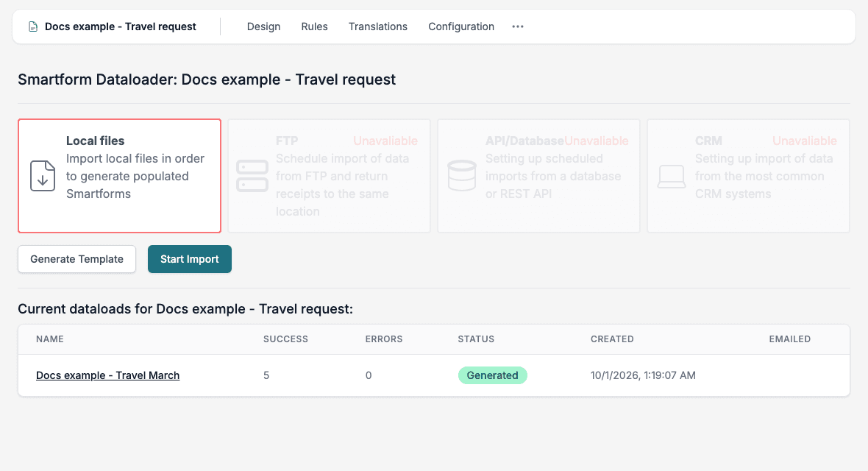Screen dimensions: 868x471
Task: Click the scheduled imports from a database description
Action: (x=553, y=176)
